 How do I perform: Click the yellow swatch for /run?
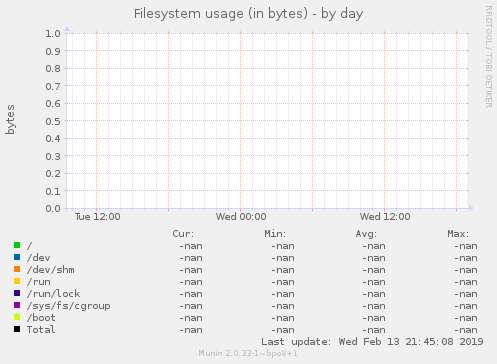(x=17, y=281)
